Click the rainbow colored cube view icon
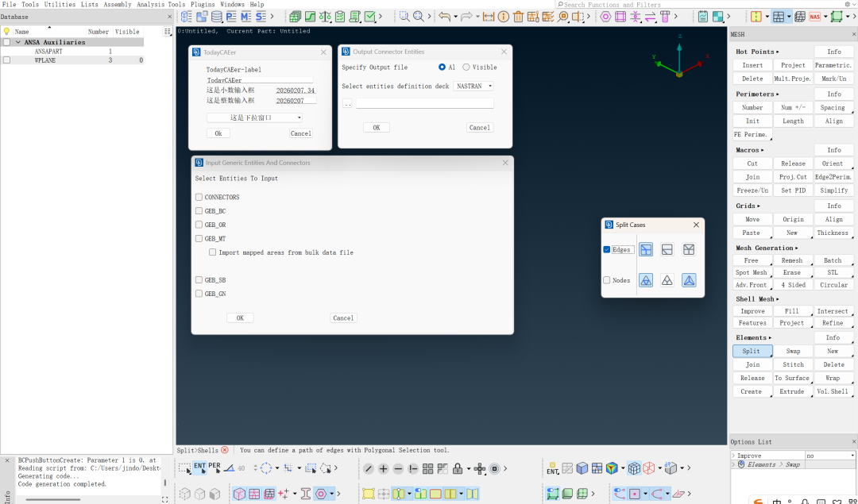858x504 pixels. coord(612,468)
